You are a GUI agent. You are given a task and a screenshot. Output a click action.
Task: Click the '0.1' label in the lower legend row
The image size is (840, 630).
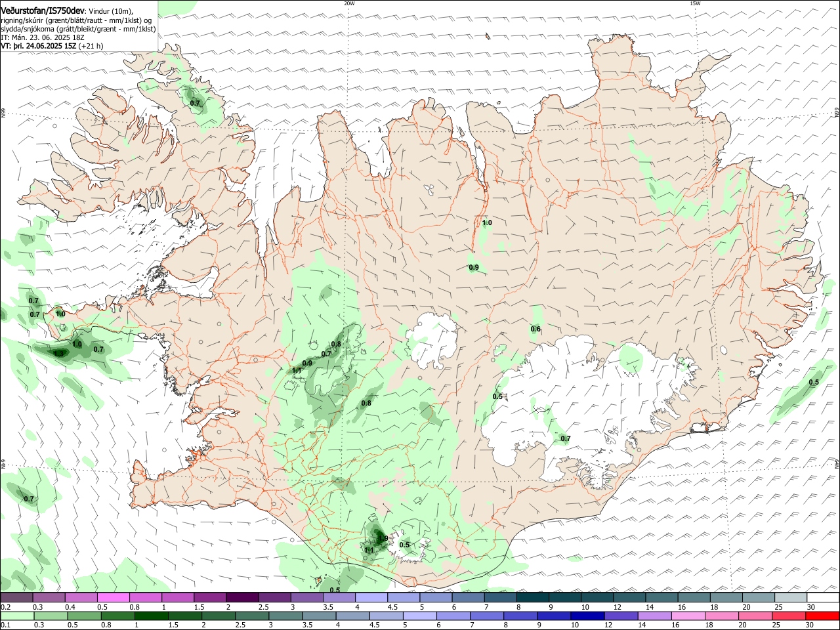pyautogui.click(x=5, y=625)
